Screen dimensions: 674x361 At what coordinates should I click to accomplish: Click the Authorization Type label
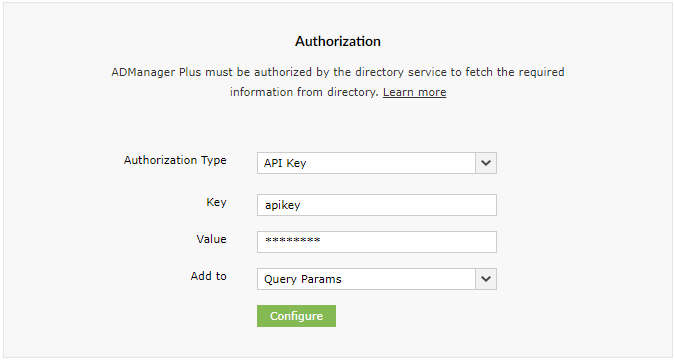click(x=175, y=160)
